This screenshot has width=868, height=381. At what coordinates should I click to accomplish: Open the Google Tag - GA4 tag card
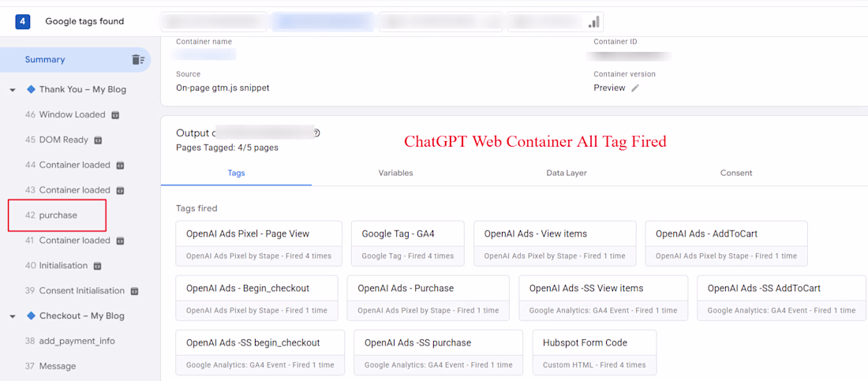pyautogui.click(x=407, y=244)
